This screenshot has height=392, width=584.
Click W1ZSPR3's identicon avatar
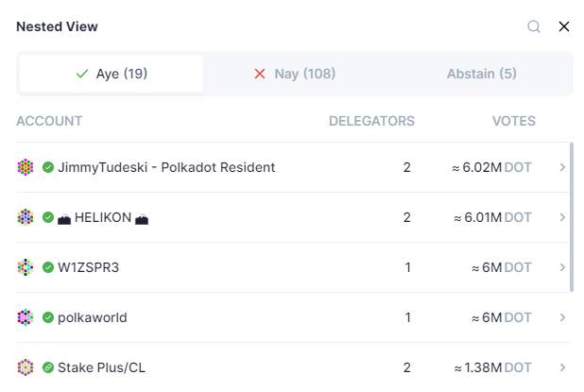[26, 267]
